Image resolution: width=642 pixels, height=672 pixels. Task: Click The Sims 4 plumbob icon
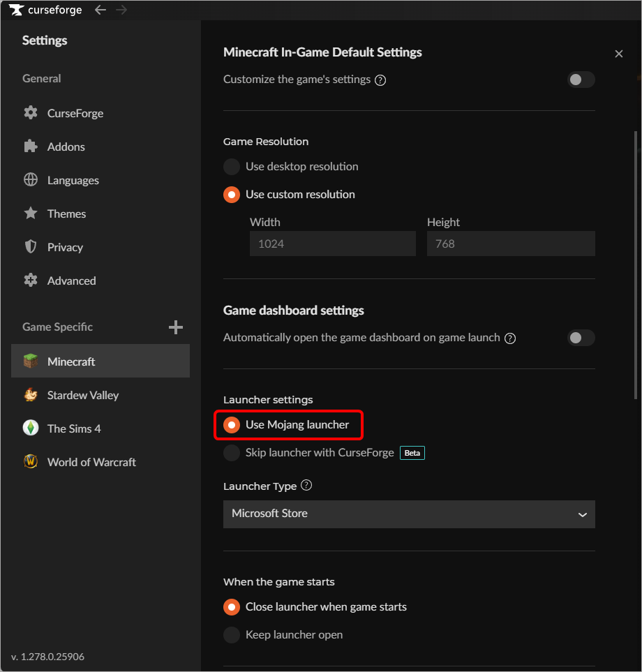31,428
